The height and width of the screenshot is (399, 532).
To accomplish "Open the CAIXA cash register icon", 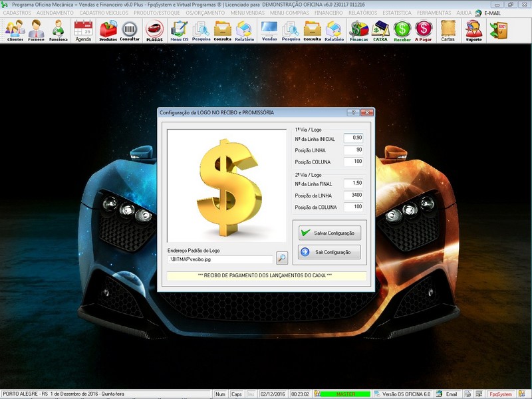I will coord(380,31).
